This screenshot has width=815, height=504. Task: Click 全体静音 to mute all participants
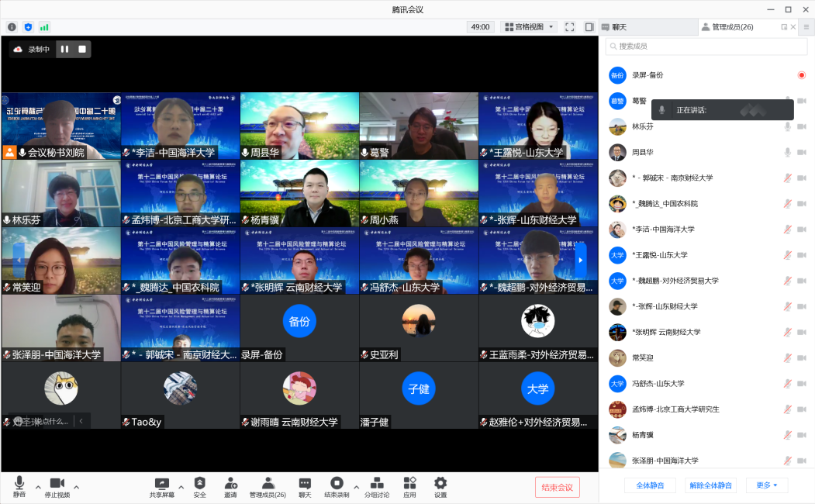[650, 485]
